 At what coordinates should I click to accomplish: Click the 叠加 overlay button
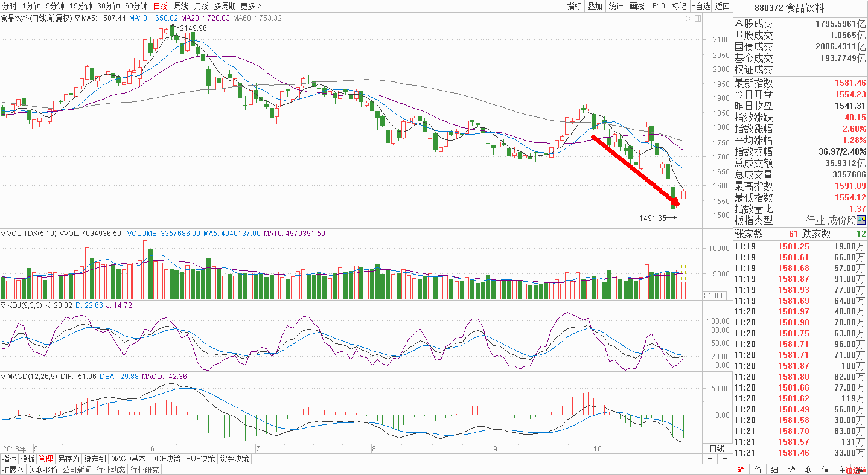click(x=595, y=6)
